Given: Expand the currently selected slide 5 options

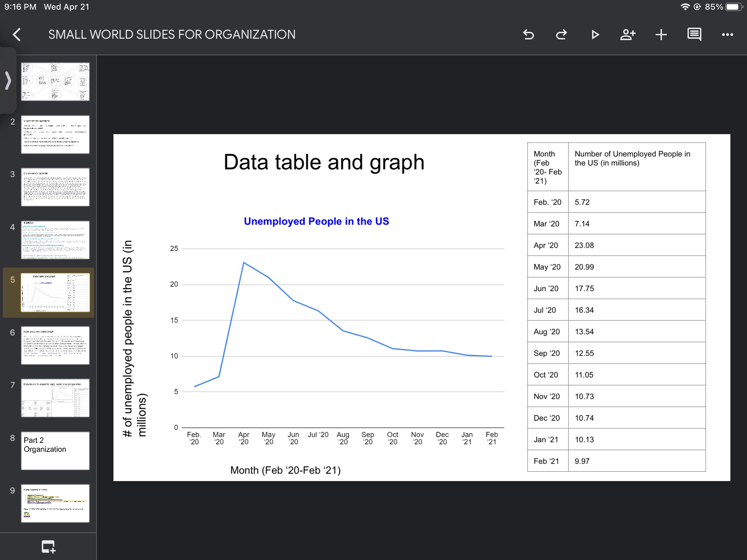Looking at the screenshot, I should [55, 292].
